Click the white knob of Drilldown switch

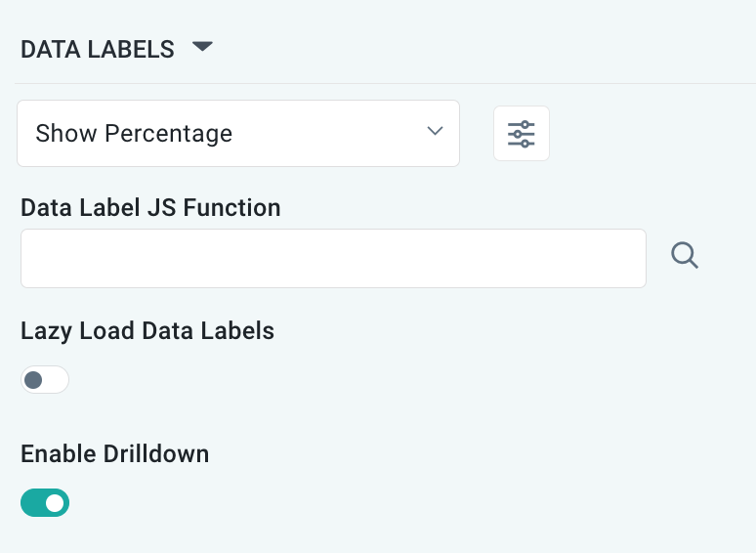[x=56, y=503]
